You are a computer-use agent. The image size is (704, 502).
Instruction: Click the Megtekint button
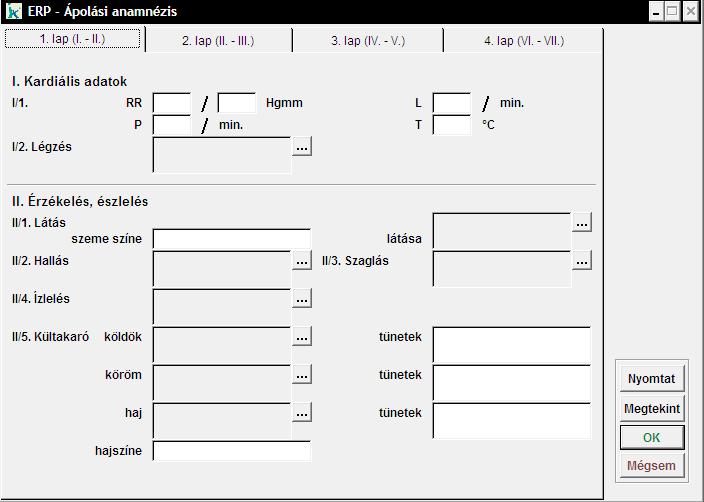(652, 409)
